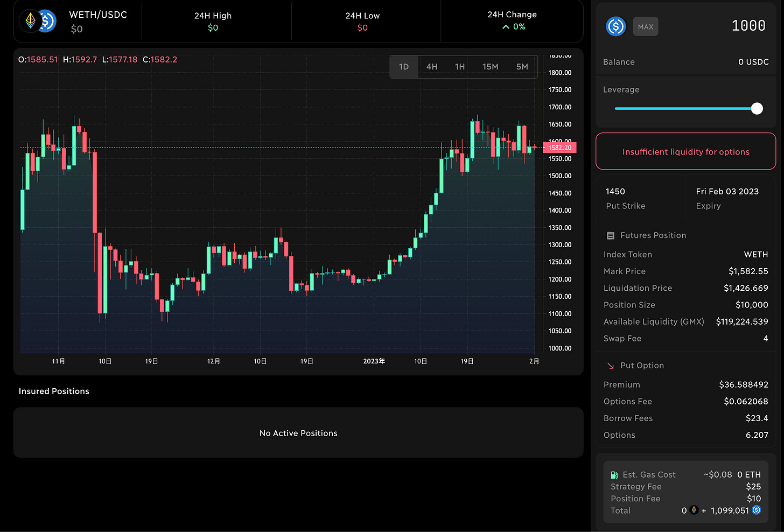Image resolution: width=784 pixels, height=532 pixels.
Task: Click the 24H Low value
Action: [362, 28]
